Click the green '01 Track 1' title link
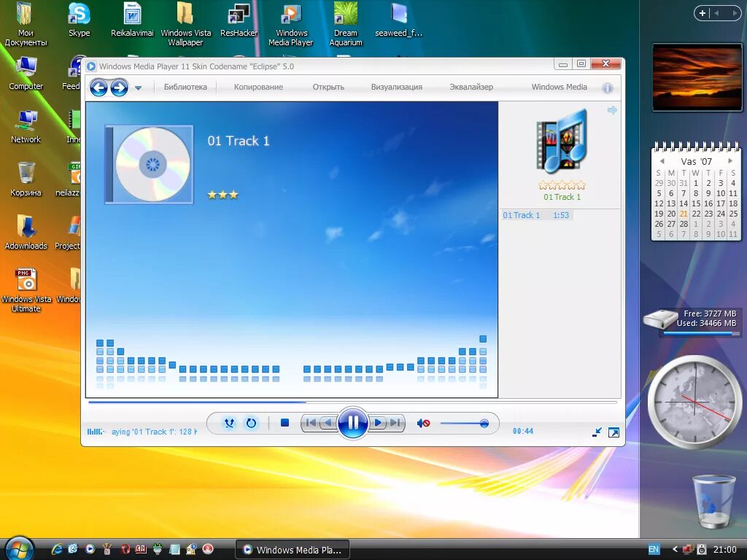The height and width of the screenshot is (560, 747). [x=562, y=197]
